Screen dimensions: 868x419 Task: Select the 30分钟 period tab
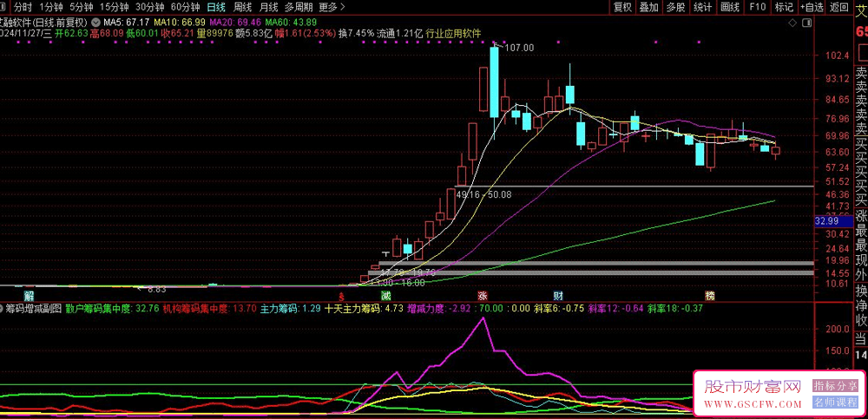[x=150, y=7]
